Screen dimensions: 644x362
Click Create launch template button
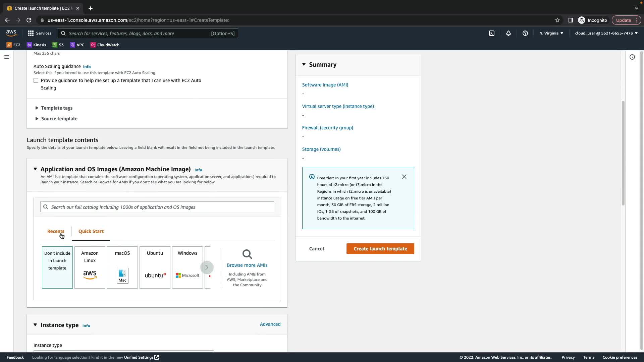coord(380,249)
